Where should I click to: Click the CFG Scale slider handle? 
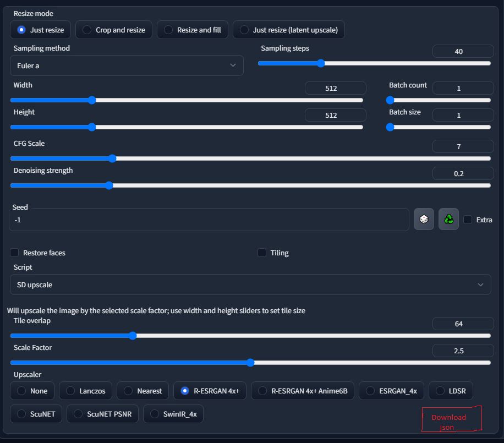click(x=112, y=158)
